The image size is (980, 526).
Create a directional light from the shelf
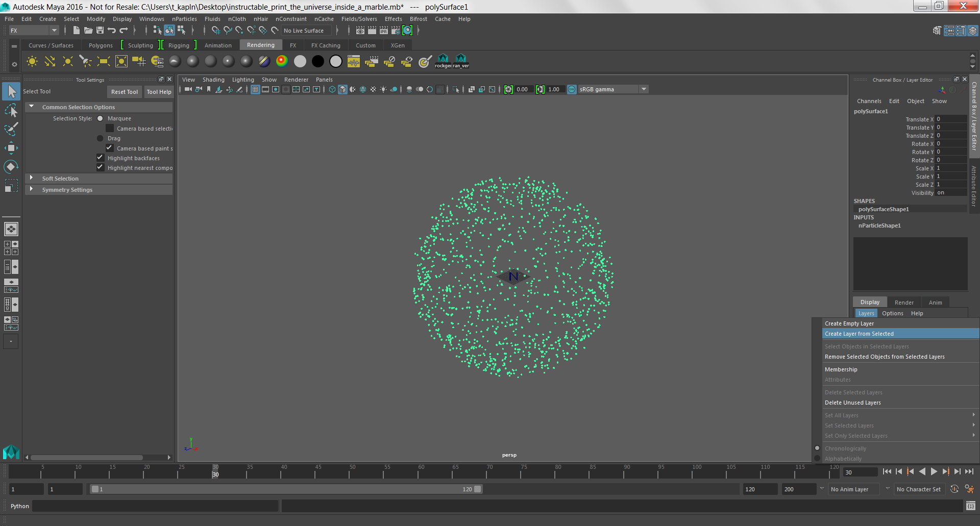coord(50,62)
